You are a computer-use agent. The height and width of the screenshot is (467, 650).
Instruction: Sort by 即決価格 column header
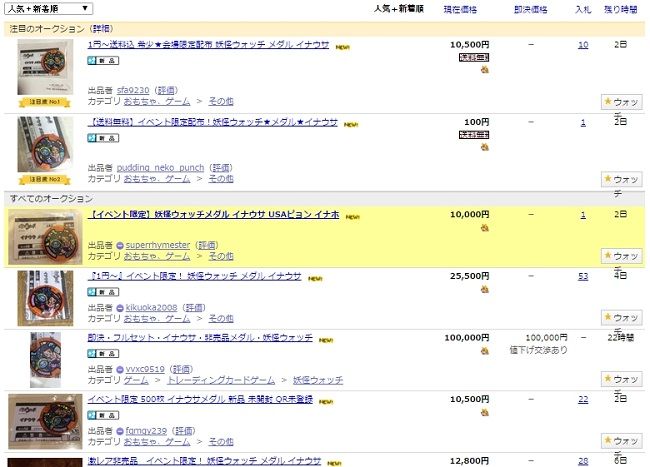tap(530, 10)
